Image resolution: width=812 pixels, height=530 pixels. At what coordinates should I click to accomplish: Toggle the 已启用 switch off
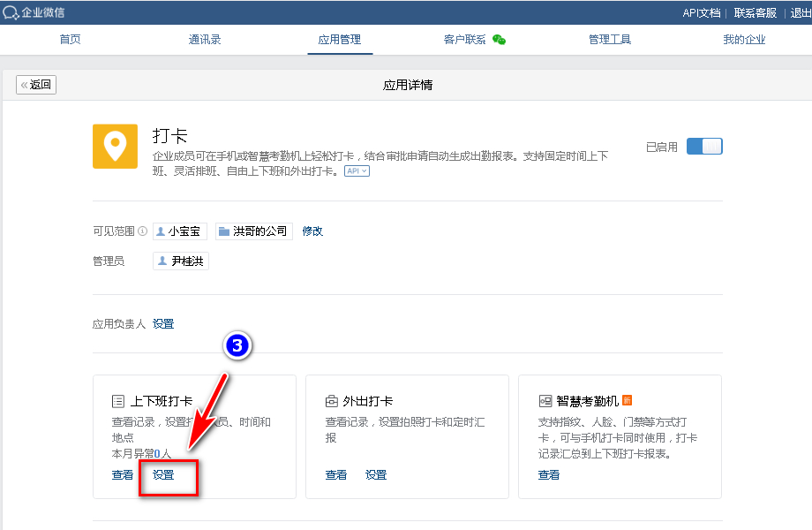(704, 146)
